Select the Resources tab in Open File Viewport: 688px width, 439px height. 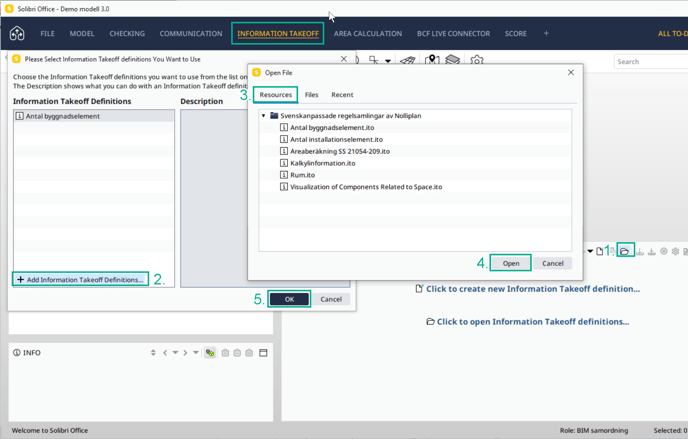click(x=276, y=95)
